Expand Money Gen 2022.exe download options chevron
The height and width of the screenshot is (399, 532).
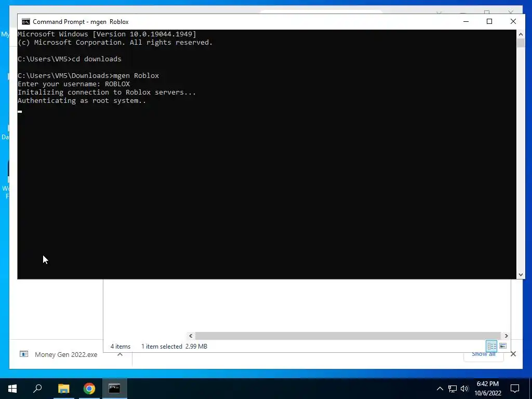(x=120, y=354)
